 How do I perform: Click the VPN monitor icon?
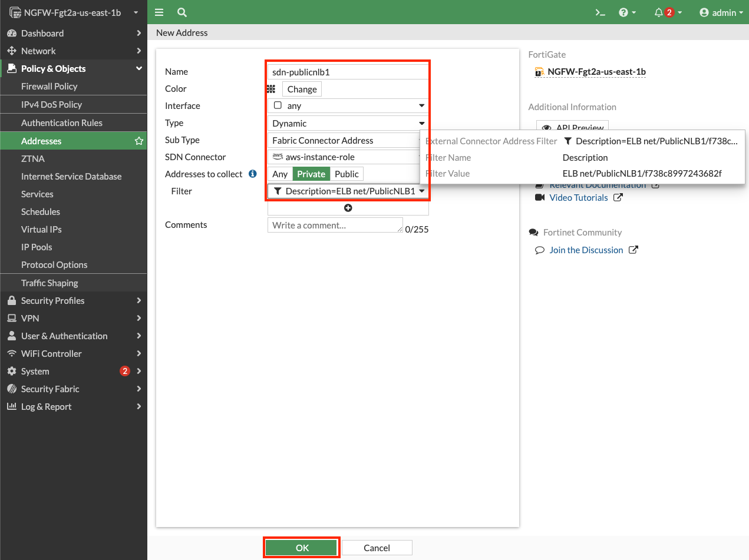(11, 318)
